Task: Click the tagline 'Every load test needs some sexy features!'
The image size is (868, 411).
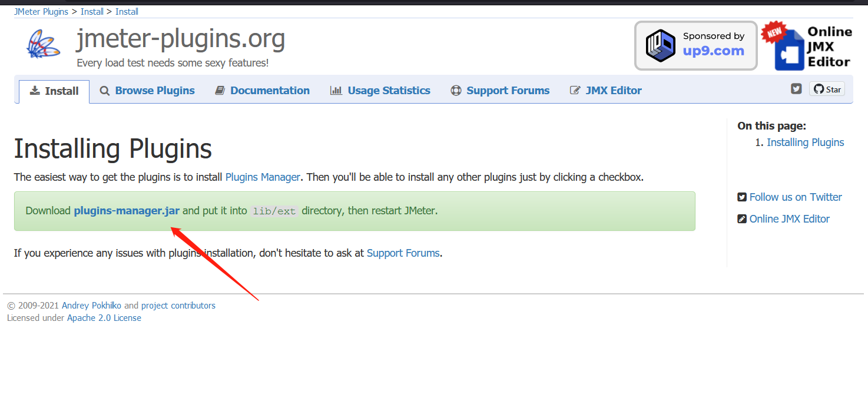Action: (x=173, y=62)
